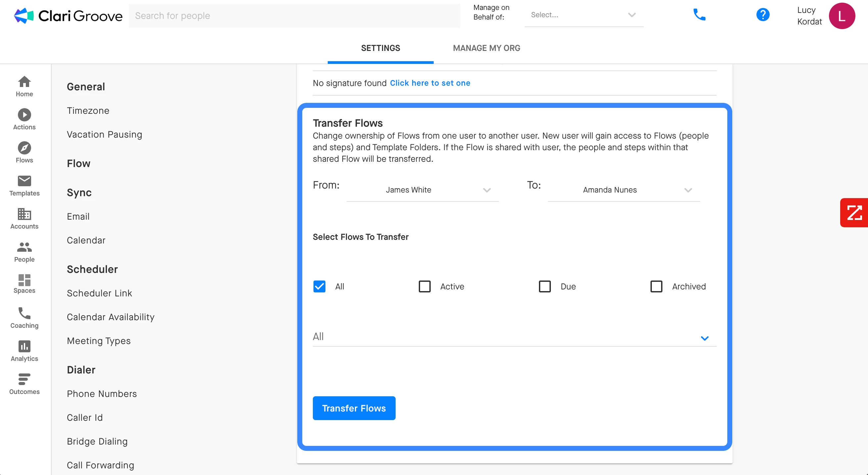Open the help question mark icon
The height and width of the screenshot is (475, 868).
(x=762, y=15)
